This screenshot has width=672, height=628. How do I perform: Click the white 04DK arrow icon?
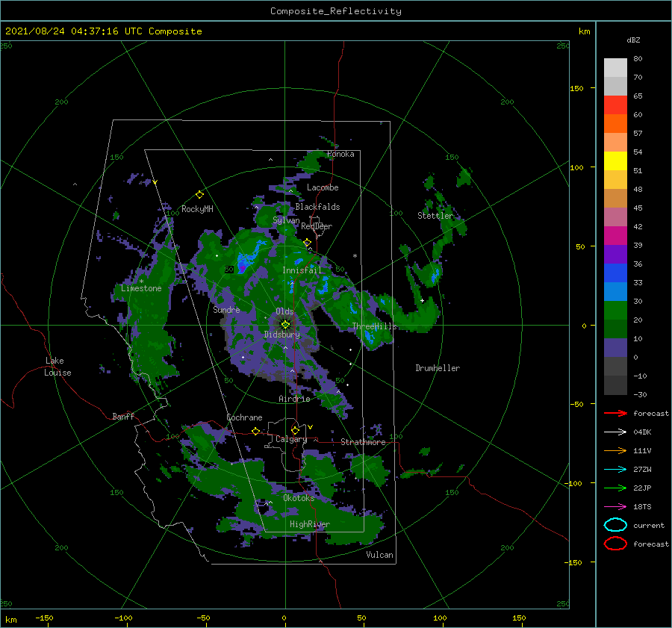(615, 432)
